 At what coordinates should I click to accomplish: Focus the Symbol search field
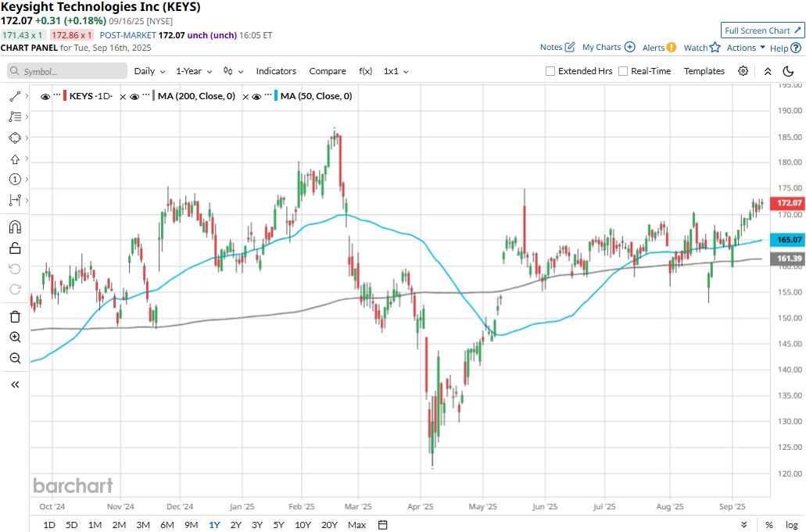click(67, 71)
